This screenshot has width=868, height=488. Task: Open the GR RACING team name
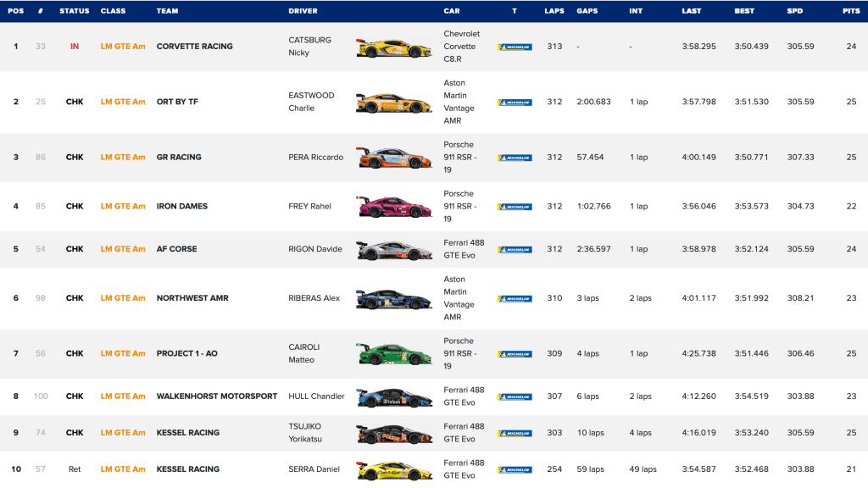(x=179, y=157)
